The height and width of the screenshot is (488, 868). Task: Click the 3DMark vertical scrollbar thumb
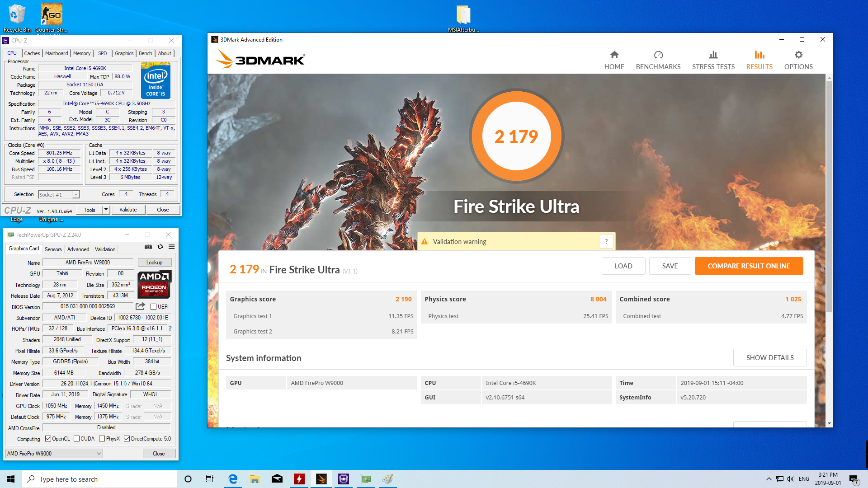pyautogui.click(x=829, y=197)
